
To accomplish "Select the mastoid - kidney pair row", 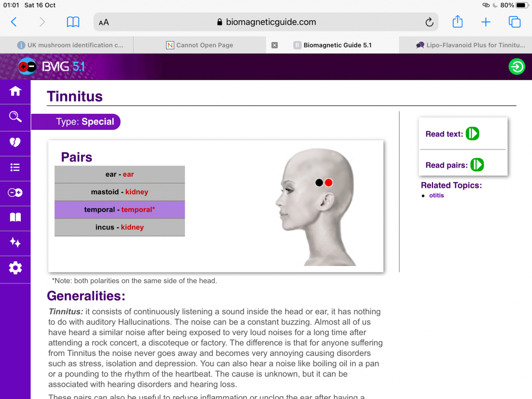I will coord(120,192).
